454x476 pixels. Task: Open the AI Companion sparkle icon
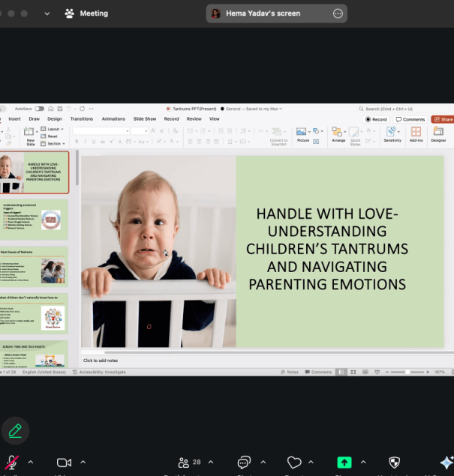tap(446, 463)
